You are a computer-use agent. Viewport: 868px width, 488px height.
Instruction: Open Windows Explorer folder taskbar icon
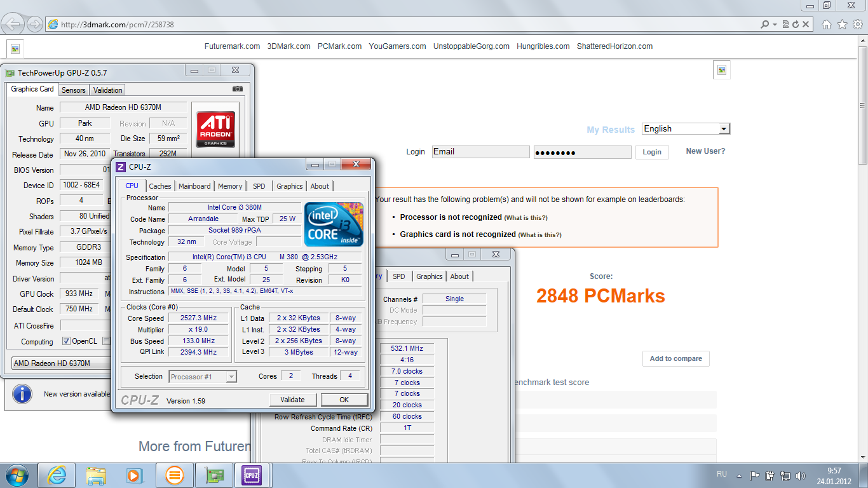[x=96, y=475]
